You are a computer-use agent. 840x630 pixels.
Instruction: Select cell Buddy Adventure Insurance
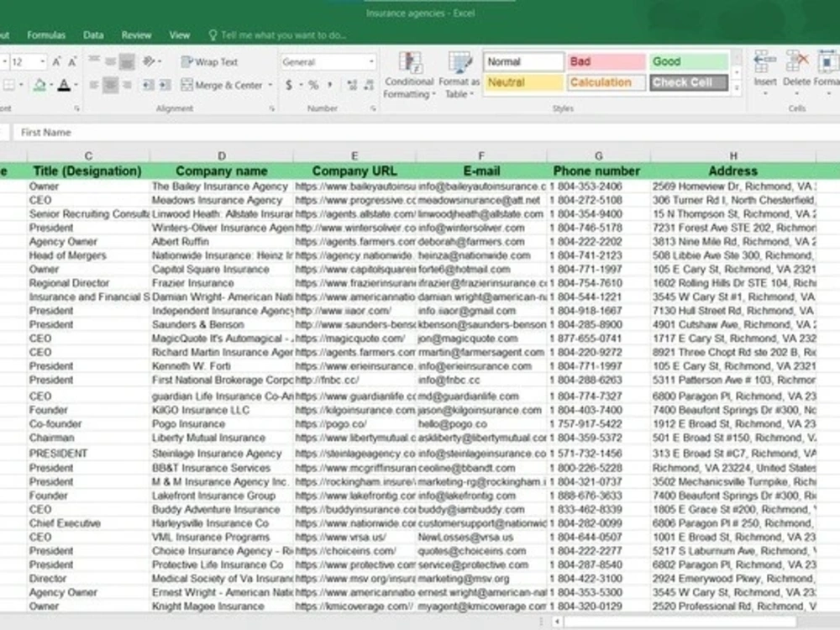[222, 510]
